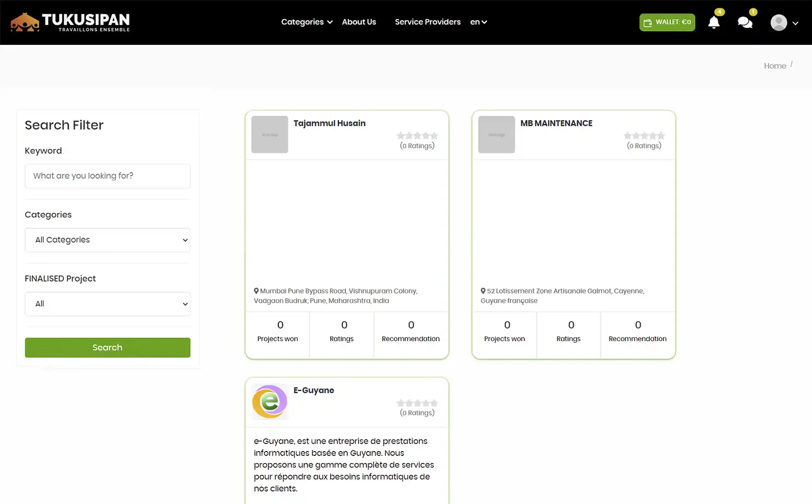Open the All Categories dropdown
This screenshot has height=504, width=812.
pyautogui.click(x=107, y=240)
